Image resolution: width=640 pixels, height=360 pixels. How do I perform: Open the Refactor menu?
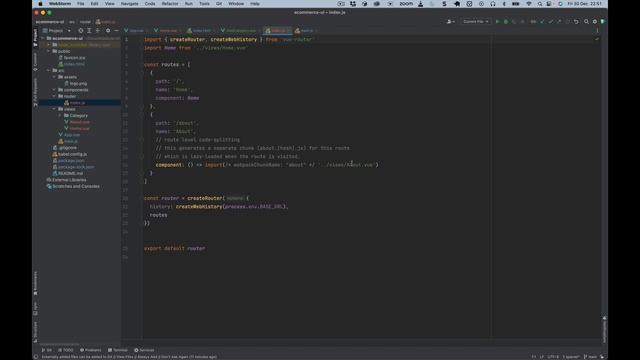(x=170, y=4)
